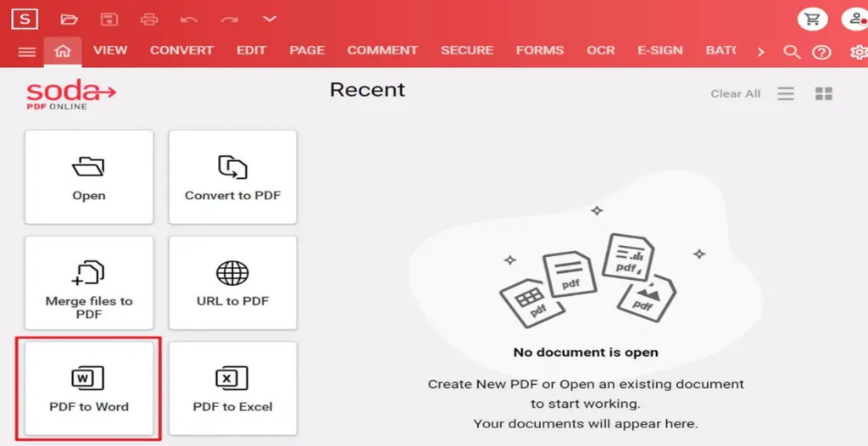
Task: Show more ribbon tabs with right chevron
Action: point(761,52)
